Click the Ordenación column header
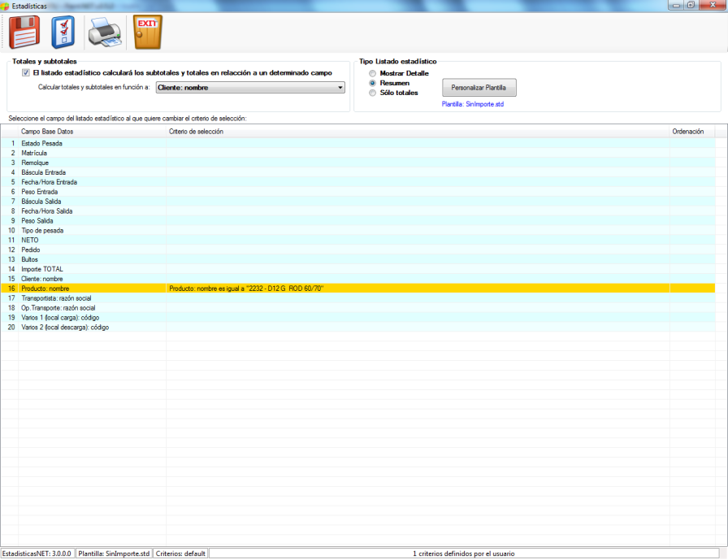This screenshot has height=560, width=728. pyautogui.click(x=687, y=131)
